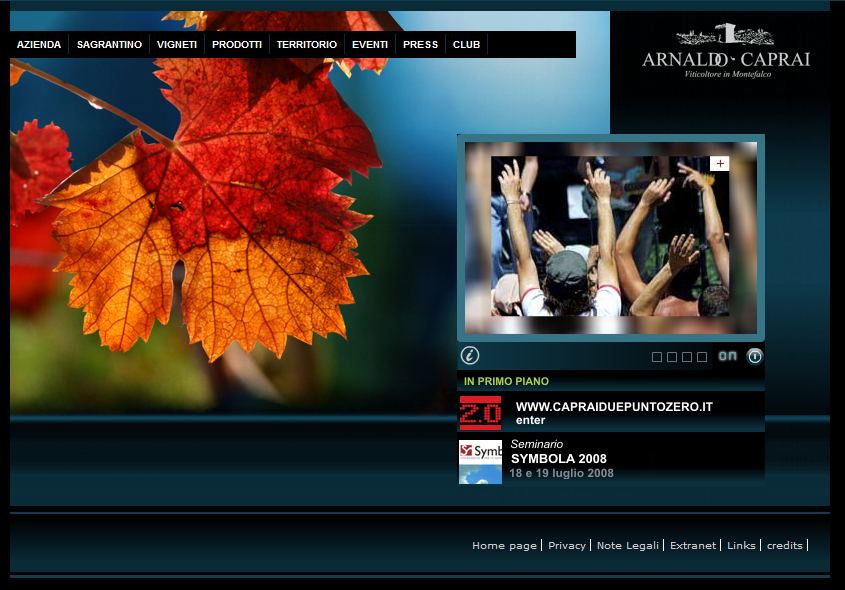Select the first slideshow square indicator
Screen dimensions: 845x590
point(657,357)
